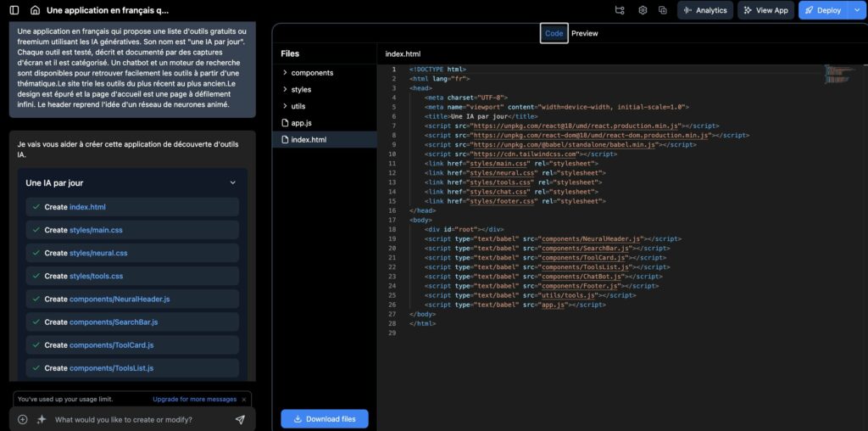This screenshot has width=868, height=431.
Task: Click the duplicate project icon
Action: 663,10
